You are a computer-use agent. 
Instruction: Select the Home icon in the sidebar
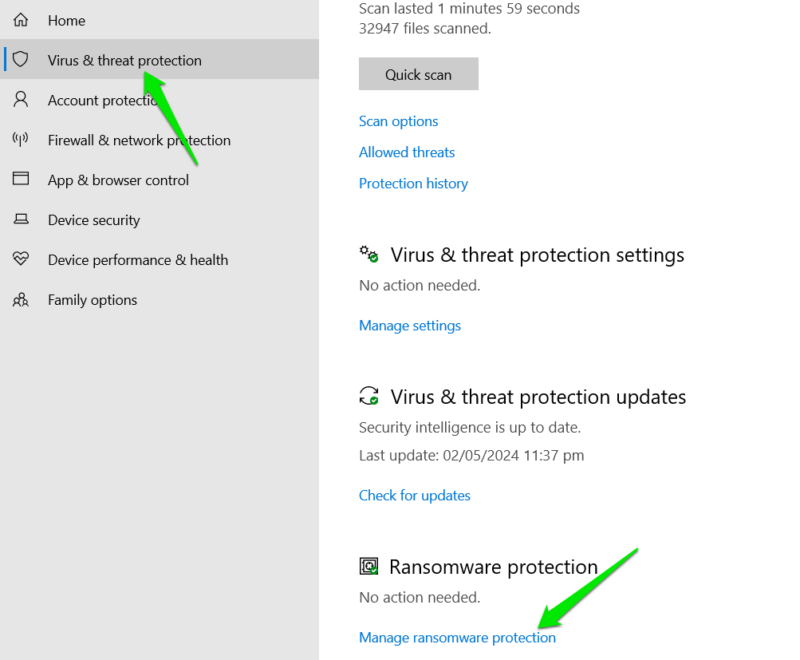click(20, 19)
